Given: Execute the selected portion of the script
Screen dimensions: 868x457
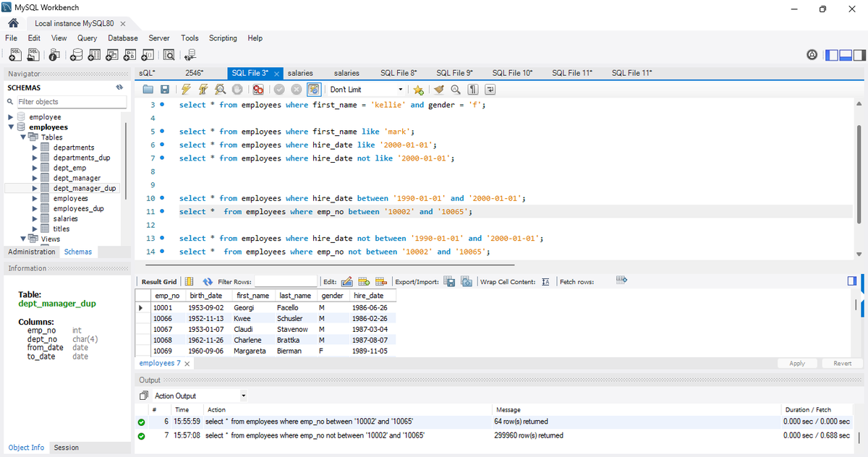Looking at the screenshot, I should coord(186,90).
